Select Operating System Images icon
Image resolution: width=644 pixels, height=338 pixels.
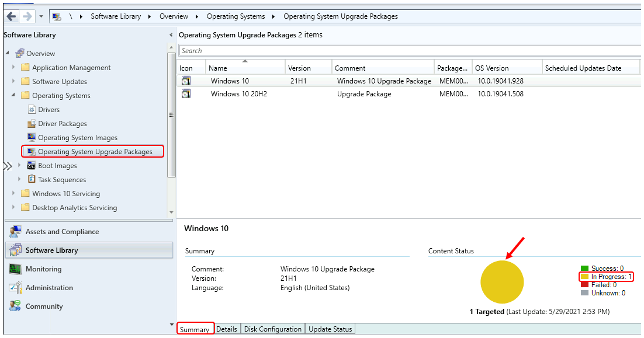click(x=32, y=137)
